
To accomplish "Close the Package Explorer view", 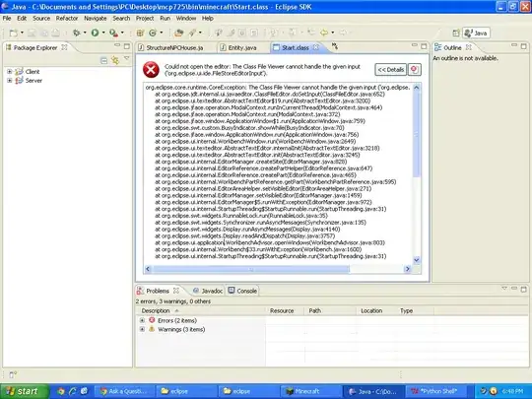I will 64,47.
